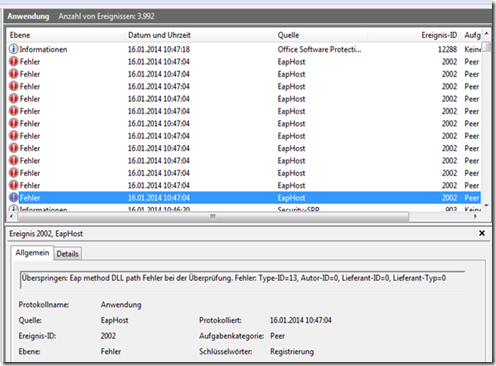Click the down arrow of the event list scrollbar
Image resolution: width=496 pixels, height=366 pixels.
click(x=486, y=206)
